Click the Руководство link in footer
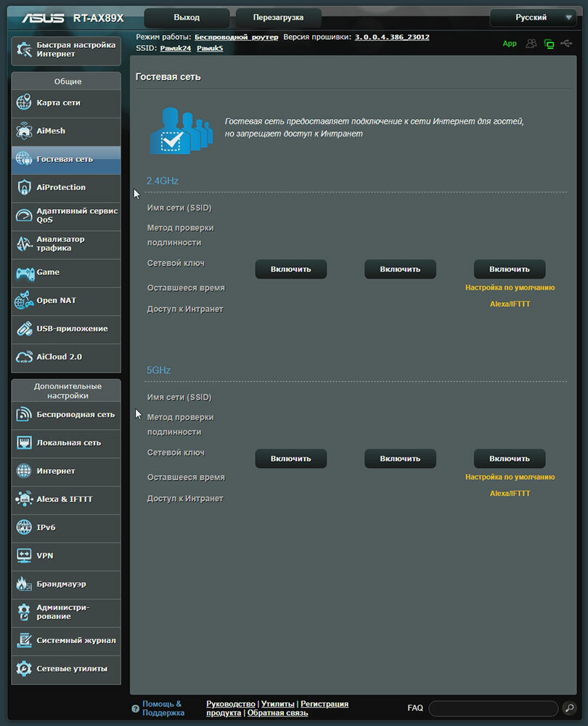588x726 pixels. coord(231,703)
